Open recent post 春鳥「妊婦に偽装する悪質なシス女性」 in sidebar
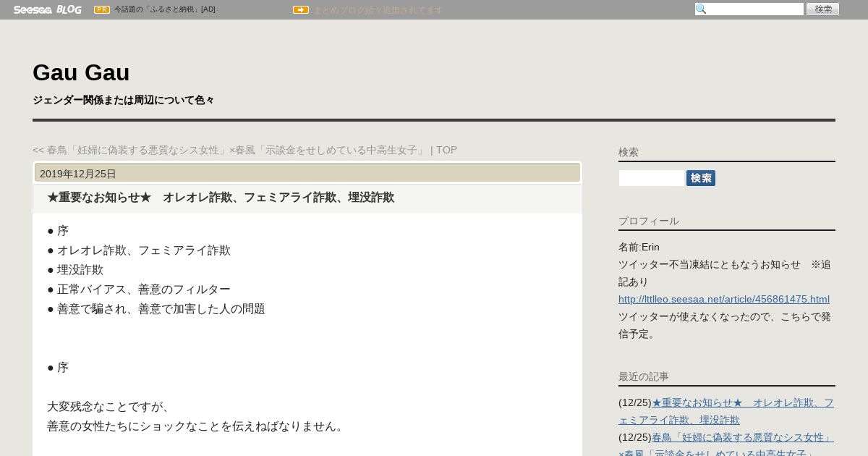The height and width of the screenshot is (456, 868). click(726, 445)
